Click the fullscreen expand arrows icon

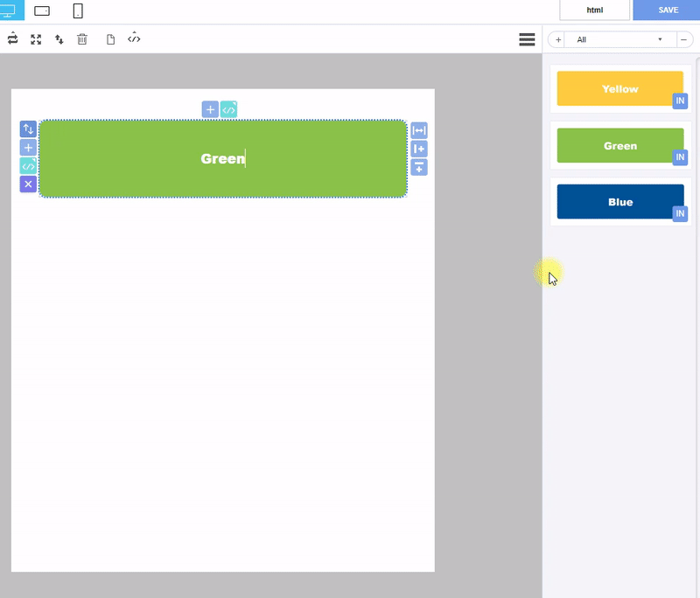[x=36, y=39]
